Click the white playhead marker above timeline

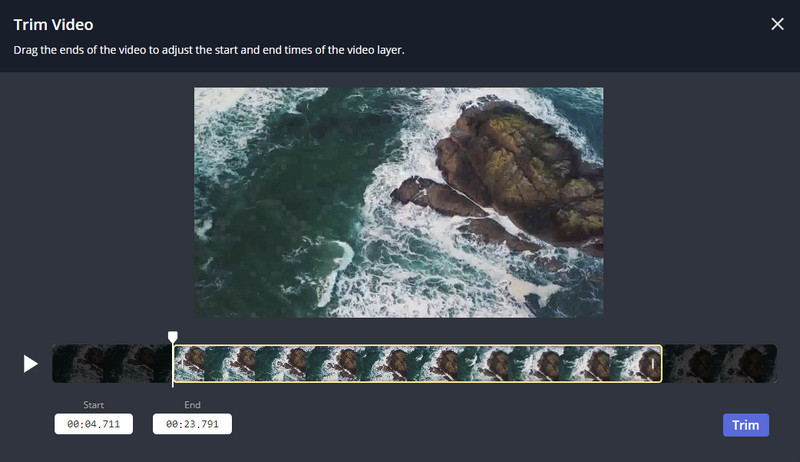coord(173,337)
